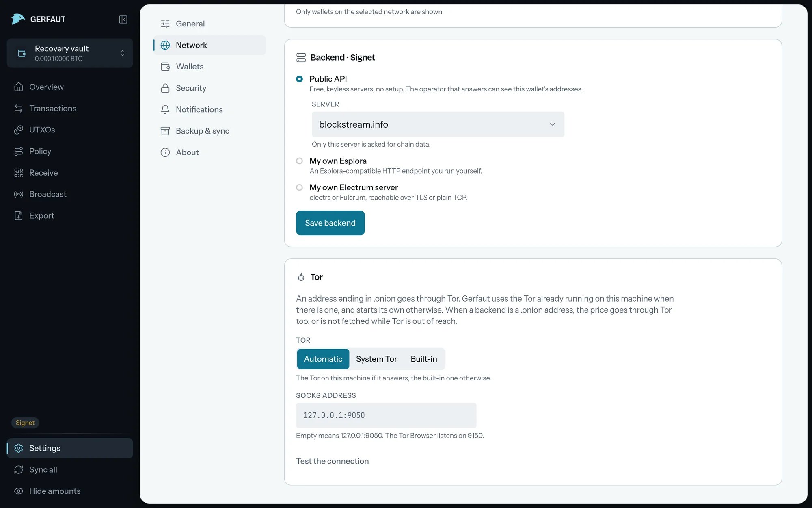The width and height of the screenshot is (812, 508).
Task: Choose the Public API radio option
Action: (x=299, y=79)
